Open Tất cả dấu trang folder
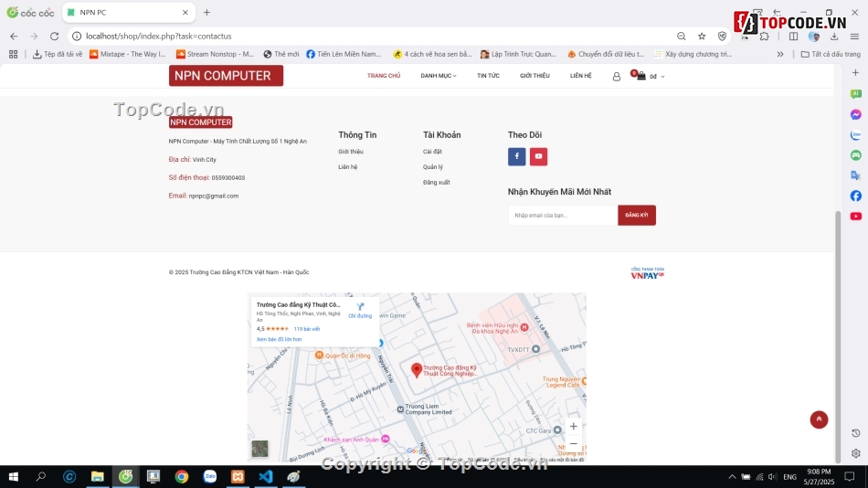The image size is (868, 488). click(831, 54)
